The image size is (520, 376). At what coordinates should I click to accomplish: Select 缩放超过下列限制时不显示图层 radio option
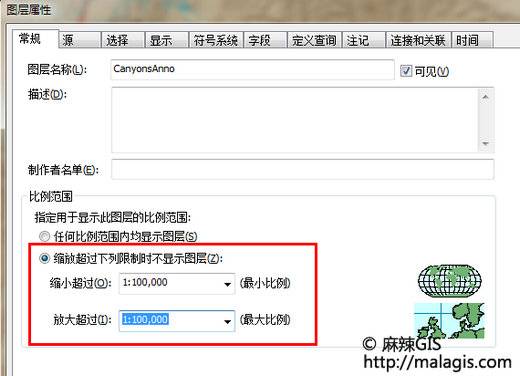click(44, 258)
